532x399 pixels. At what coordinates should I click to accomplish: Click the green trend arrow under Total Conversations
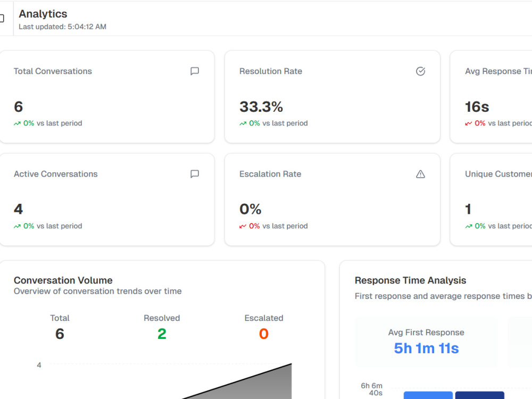(17, 123)
